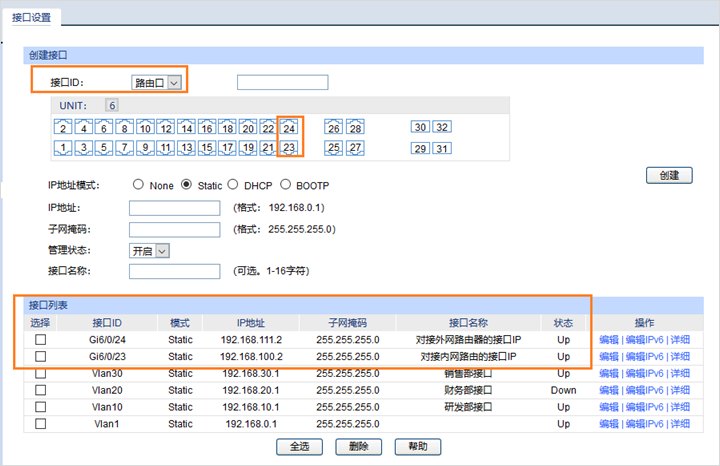The width and height of the screenshot is (720, 466).
Task: Click the IP地址 input field
Action: [x=174, y=208]
